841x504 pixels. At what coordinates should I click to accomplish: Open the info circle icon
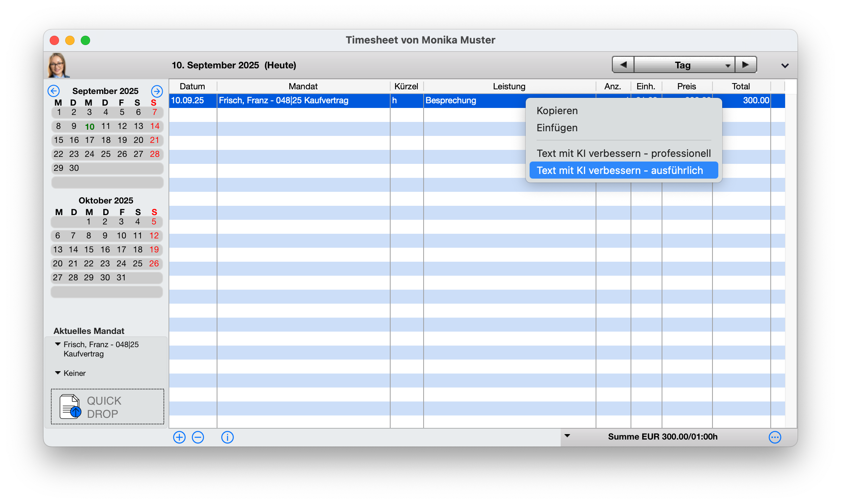(x=228, y=437)
